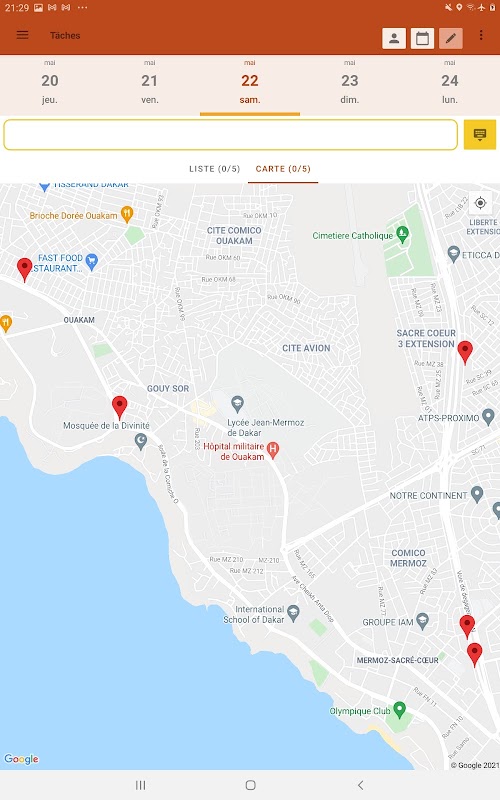Select the red pin in Sacre Coeur 3 Extension
This screenshot has width=500, height=800.
pos(465,351)
